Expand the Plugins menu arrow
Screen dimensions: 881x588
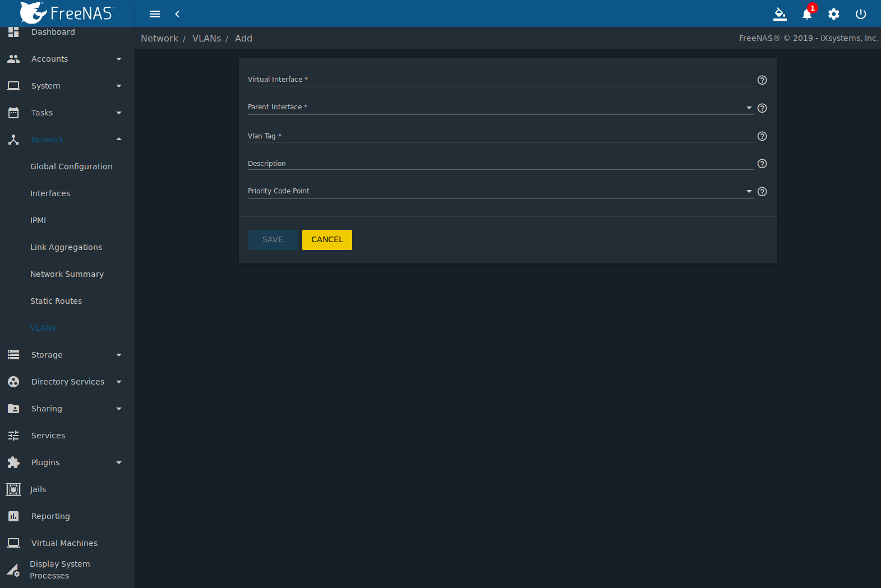click(119, 462)
